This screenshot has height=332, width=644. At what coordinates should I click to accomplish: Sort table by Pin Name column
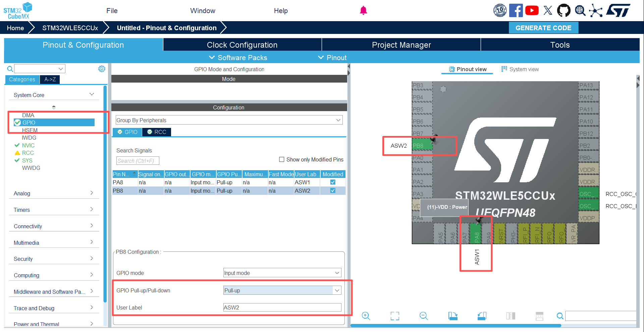coord(124,174)
